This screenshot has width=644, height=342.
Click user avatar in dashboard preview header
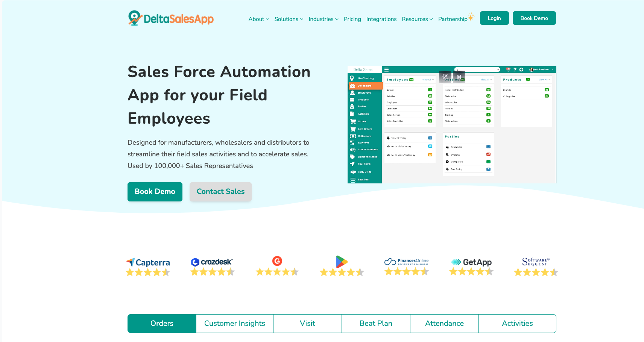coord(532,70)
